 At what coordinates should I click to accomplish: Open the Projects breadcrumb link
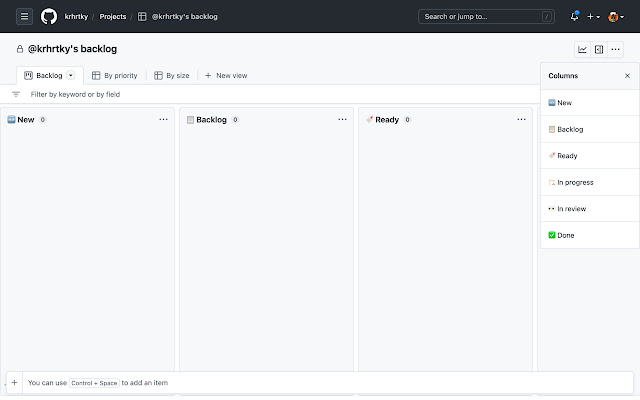(x=113, y=16)
